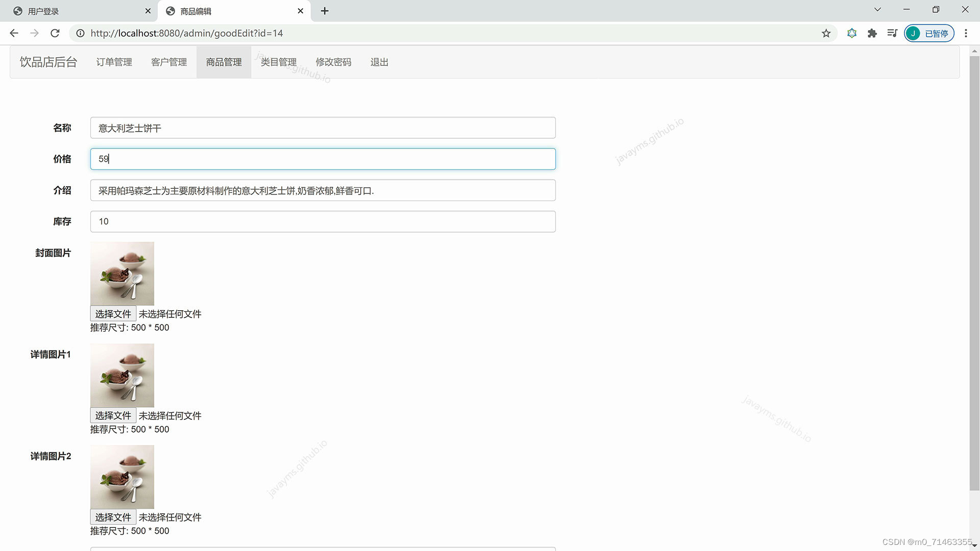Expand the tab search chevron
This screenshot has width=980, height=551.
(x=877, y=10)
